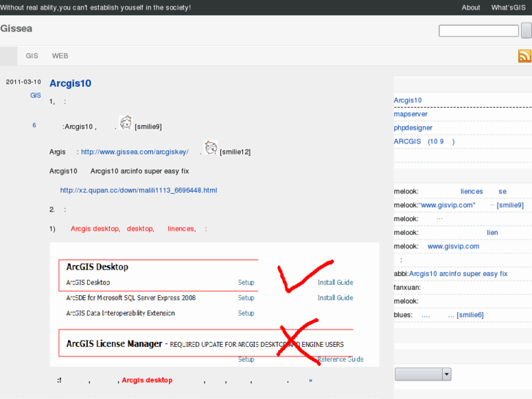Click the red Arcgis desktop text at bottom

[147, 380]
